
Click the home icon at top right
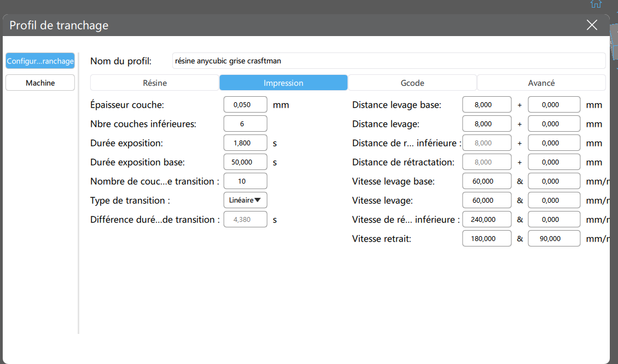(596, 4)
